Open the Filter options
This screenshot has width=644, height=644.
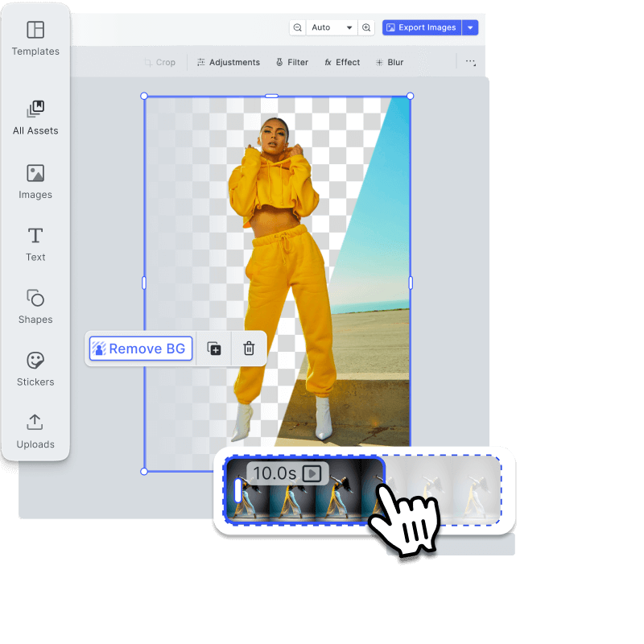[291, 62]
